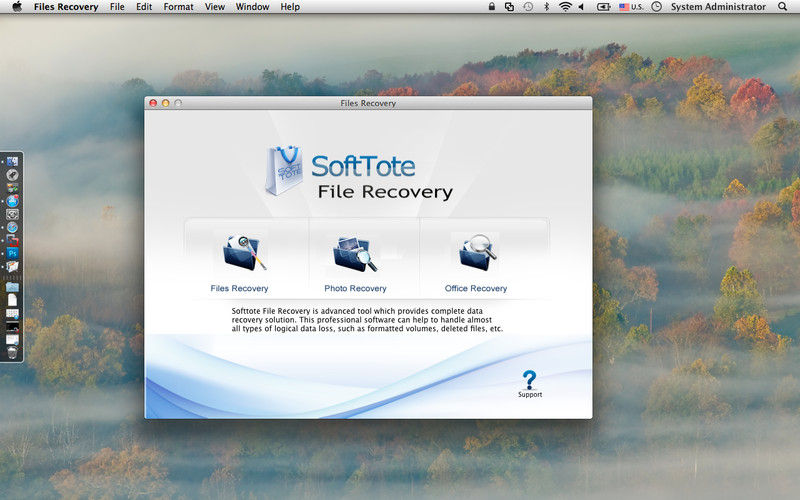The image size is (800, 500).
Task: Open the Office Recovery folder icon
Action: click(x=477, y=252)
